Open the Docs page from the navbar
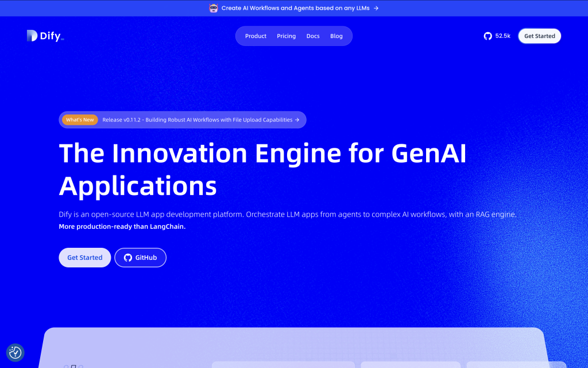 [313, 36]
